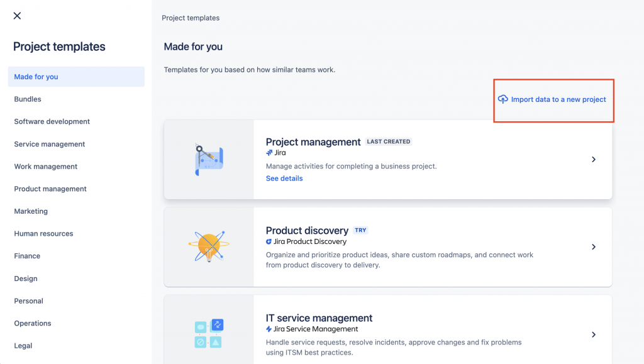
Task: Close the Project templates panel with X
Action: pos(17,16)
